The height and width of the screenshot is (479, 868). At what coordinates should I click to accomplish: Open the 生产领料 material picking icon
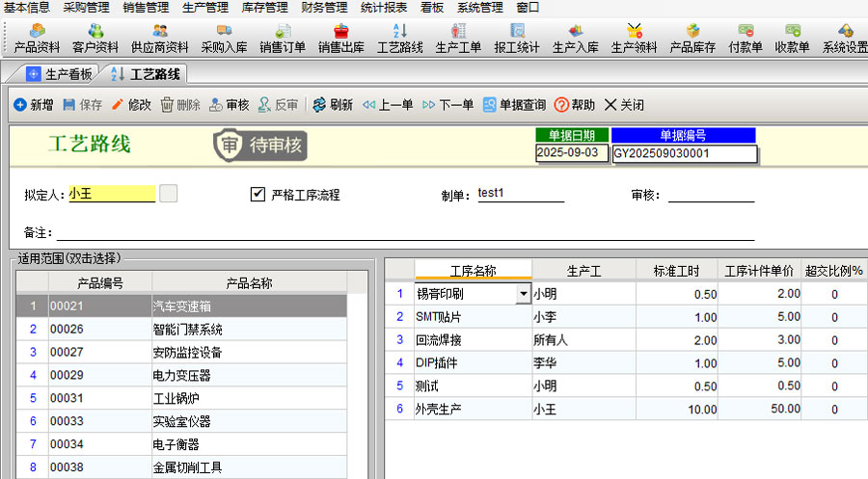click(x=634, y=39)
